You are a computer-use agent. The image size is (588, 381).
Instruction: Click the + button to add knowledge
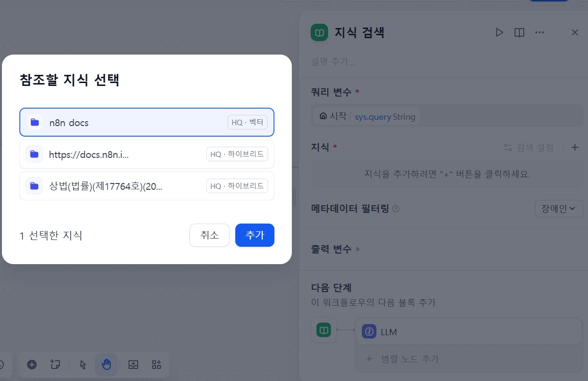(575, 147)
